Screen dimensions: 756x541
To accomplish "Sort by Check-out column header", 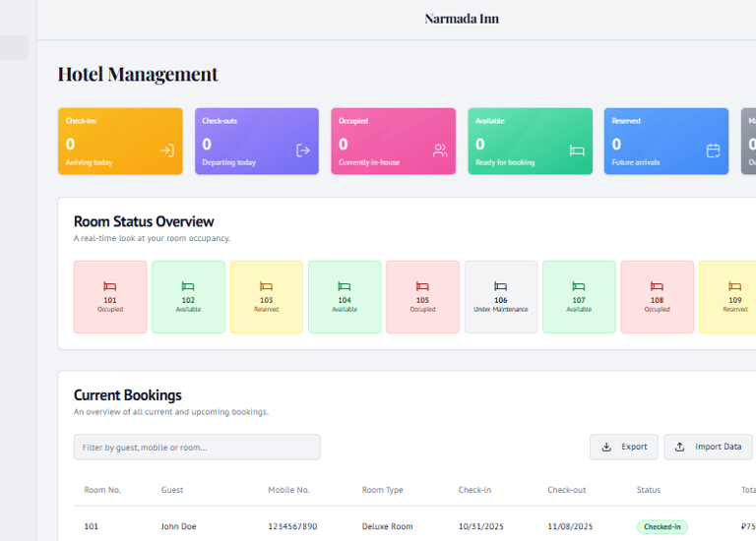I will click(x=567, y=490).
